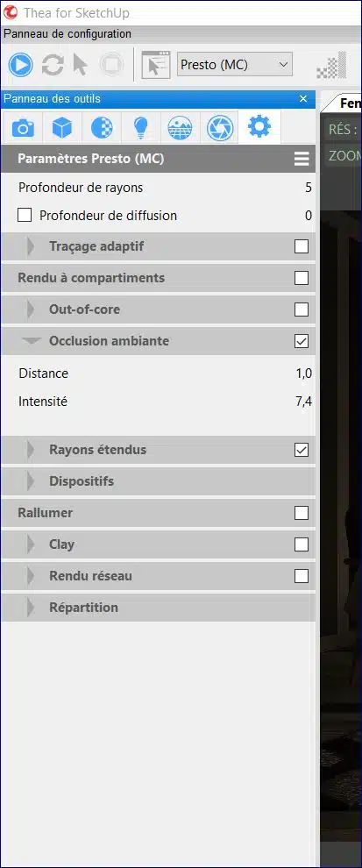Open the Camera tab icon
The width and height of the screenshot is (362, 868).
point(23,128)
